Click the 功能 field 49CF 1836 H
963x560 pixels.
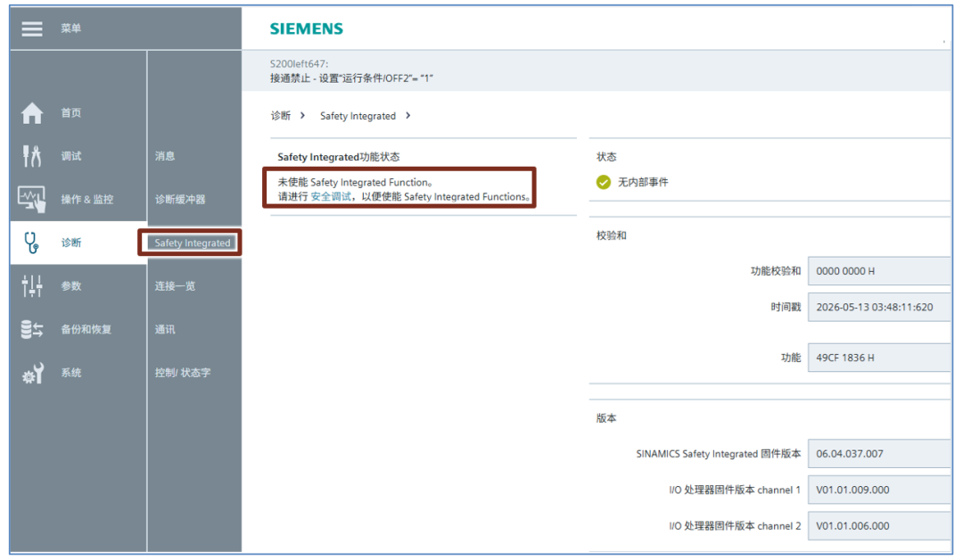(879, 358)
